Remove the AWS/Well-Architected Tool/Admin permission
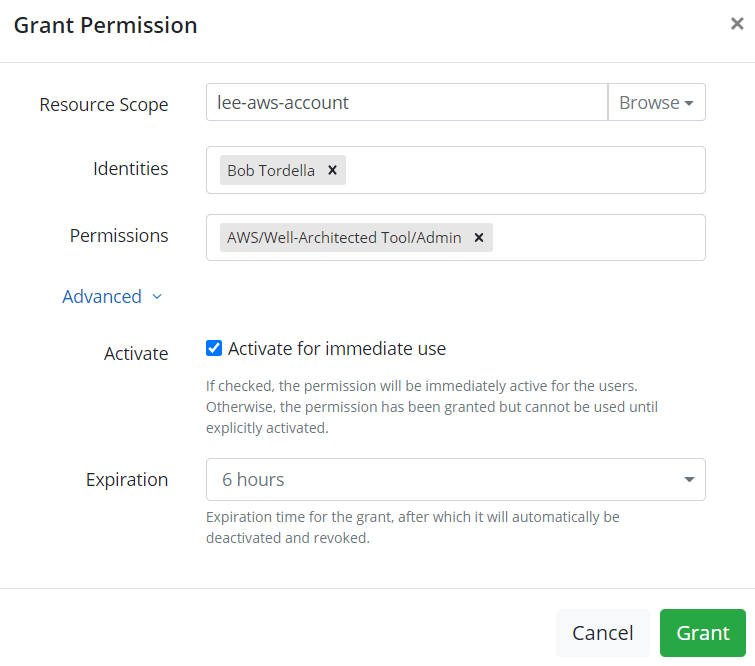Screen dimensions: 755x666 479,237
